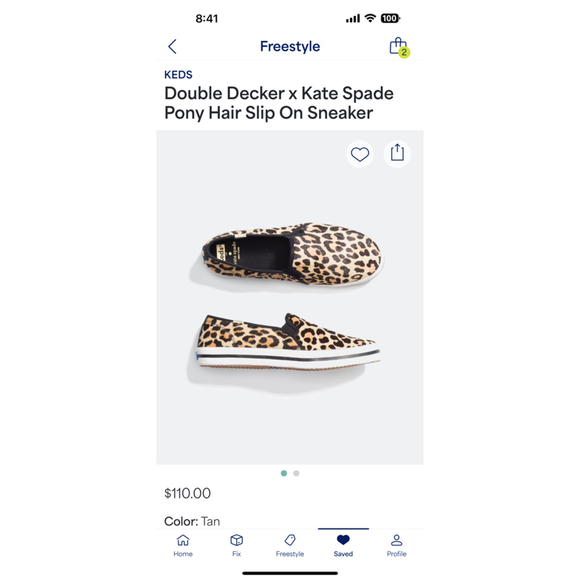
Task: Tap the Freestyle header title
Action: [290, 47]
